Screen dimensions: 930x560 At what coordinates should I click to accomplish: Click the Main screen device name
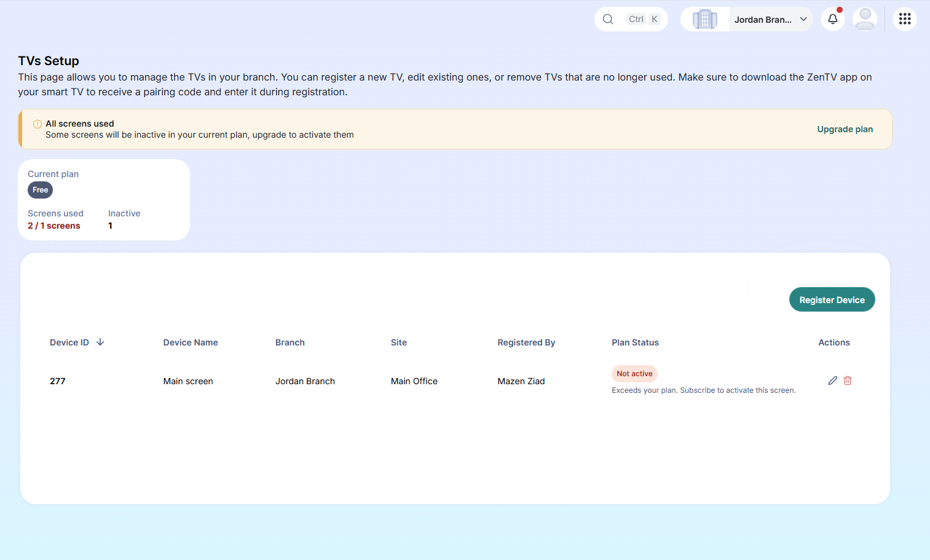click(188, 381)
